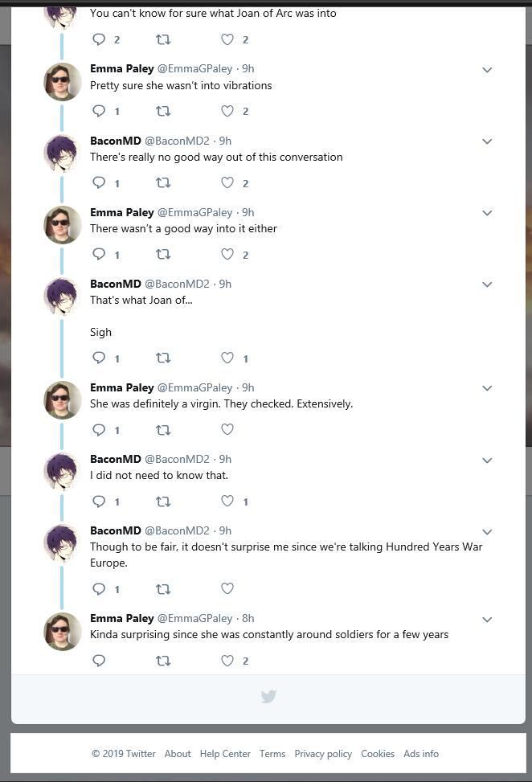Image resolution: width=532 pixels, height=782 pixels.
Task: Like the "There wasn't a good way into it either" tweet
Action: pos(227,254)
